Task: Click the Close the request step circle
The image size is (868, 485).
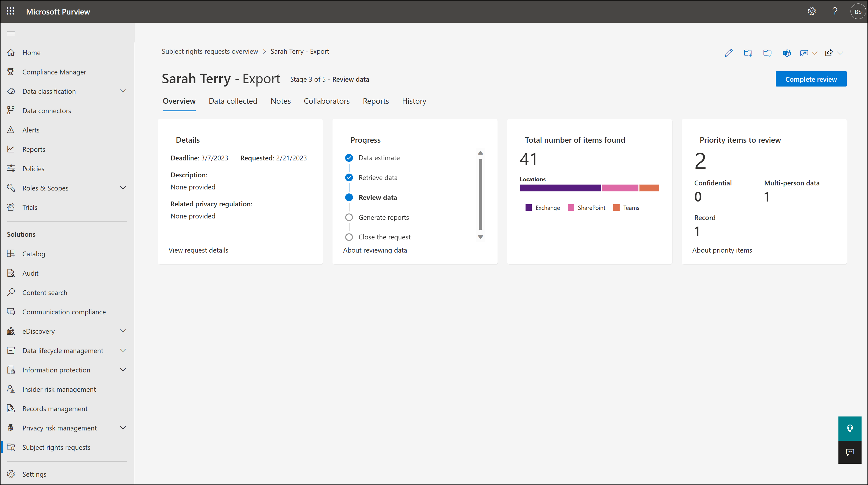Action: (x=349, y=237)
